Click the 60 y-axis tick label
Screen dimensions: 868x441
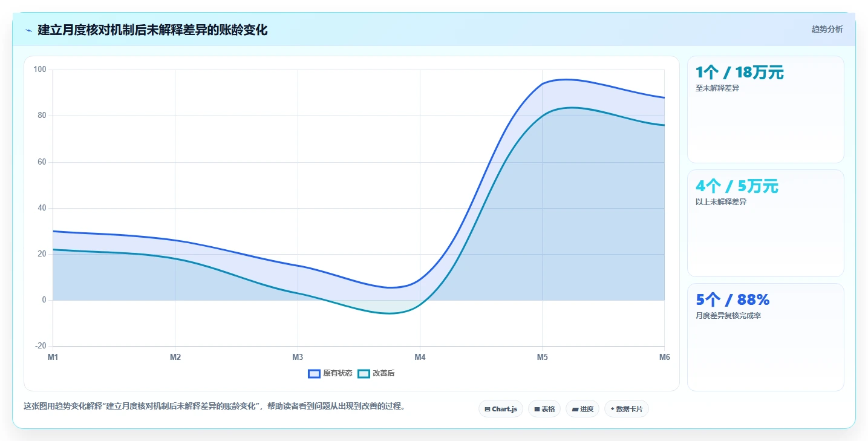[42, 162]
